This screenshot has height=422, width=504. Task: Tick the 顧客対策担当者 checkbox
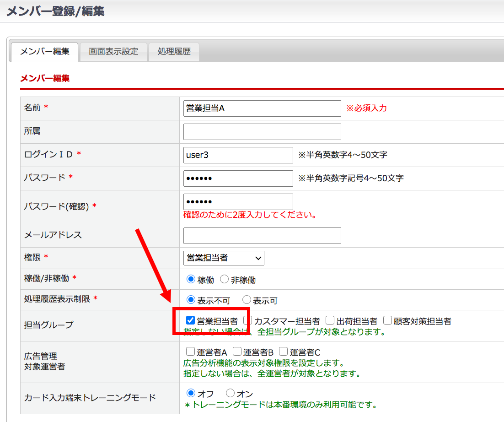click(387, 320)
